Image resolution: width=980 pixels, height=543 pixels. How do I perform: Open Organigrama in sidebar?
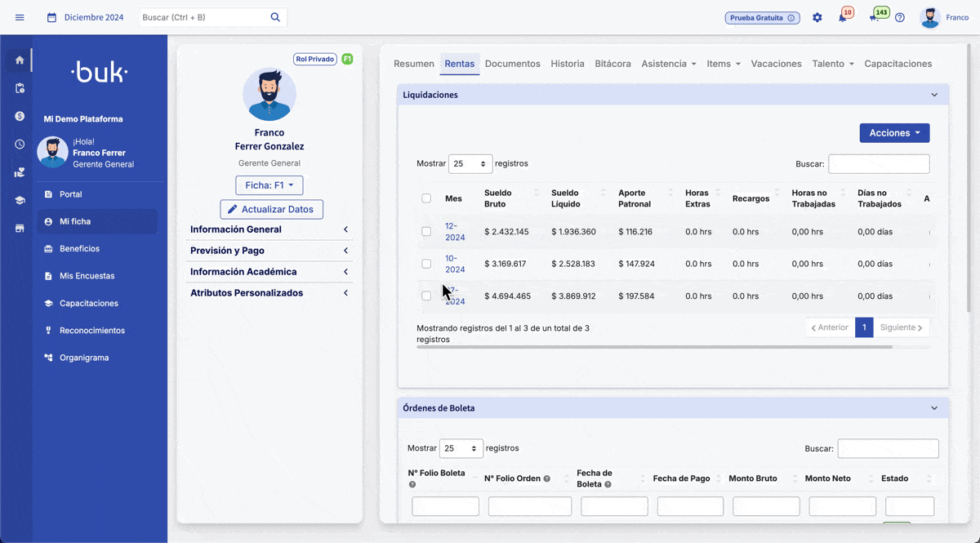point(97,358)
